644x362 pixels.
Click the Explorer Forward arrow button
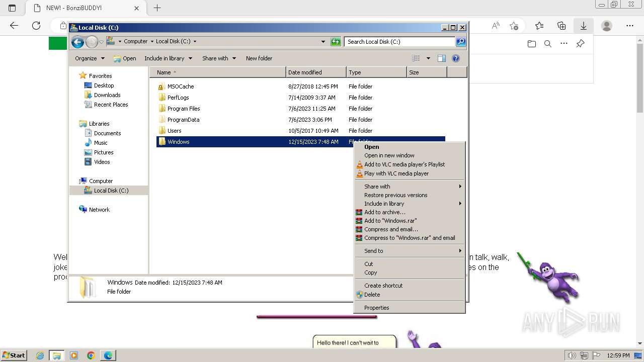pos(92,42)
